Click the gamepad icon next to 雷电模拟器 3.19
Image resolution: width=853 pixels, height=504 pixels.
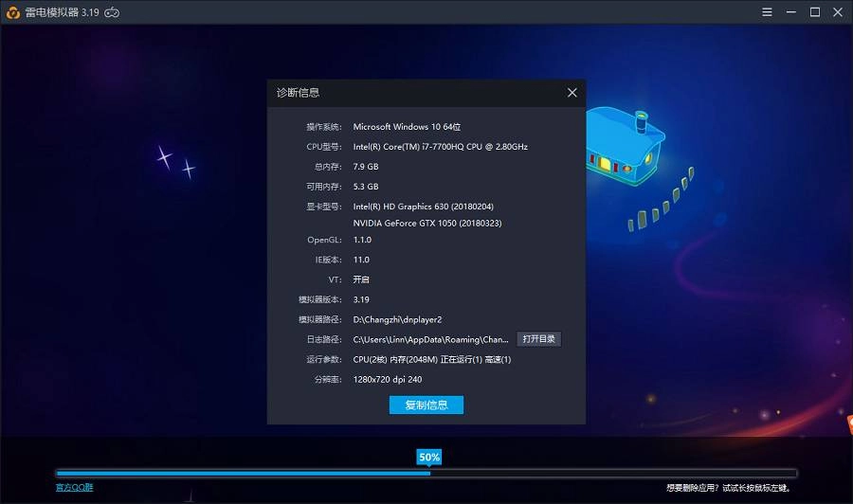[112, 12]
